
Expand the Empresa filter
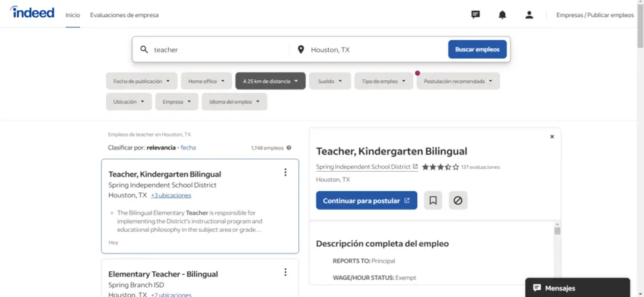coord(177,102)
